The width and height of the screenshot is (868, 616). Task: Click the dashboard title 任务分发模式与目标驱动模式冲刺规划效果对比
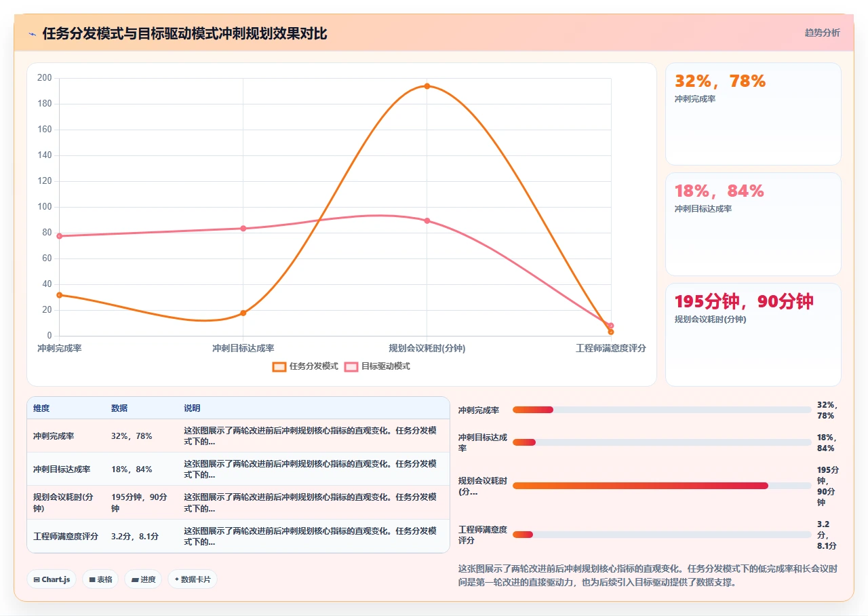click(x=184, y=34)
